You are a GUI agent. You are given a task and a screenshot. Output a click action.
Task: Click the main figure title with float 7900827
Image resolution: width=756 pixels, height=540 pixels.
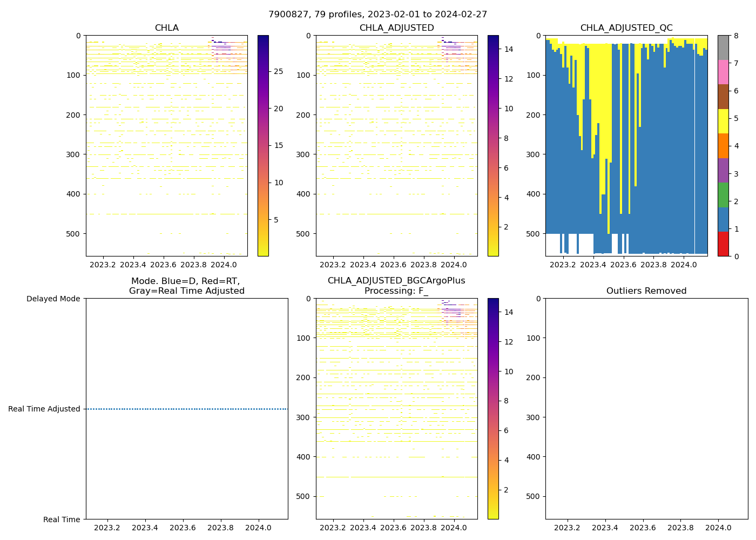pos(377,15)
